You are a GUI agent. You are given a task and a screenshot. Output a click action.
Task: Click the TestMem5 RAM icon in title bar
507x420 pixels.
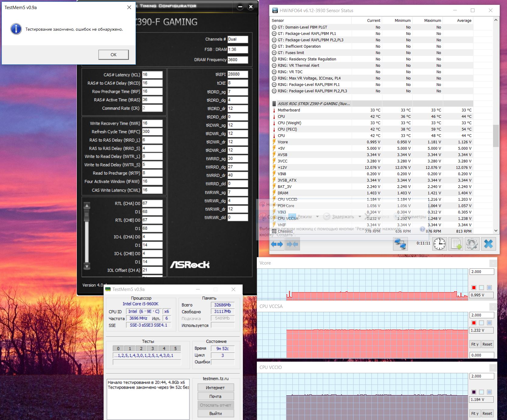click(x=108, y=289)
